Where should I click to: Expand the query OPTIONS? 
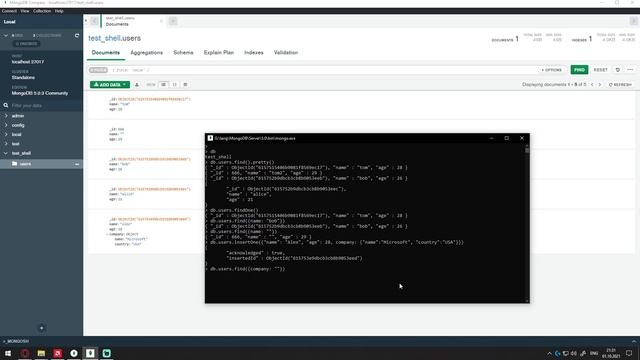pos(551,70)
